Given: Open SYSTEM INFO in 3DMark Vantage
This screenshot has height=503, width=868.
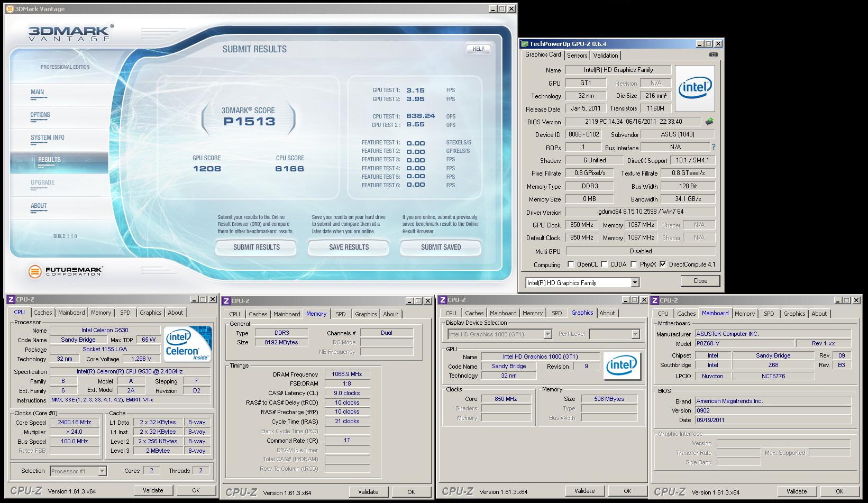Looking at the screenshot, I should pyautogui.click(x=48, y=138).
